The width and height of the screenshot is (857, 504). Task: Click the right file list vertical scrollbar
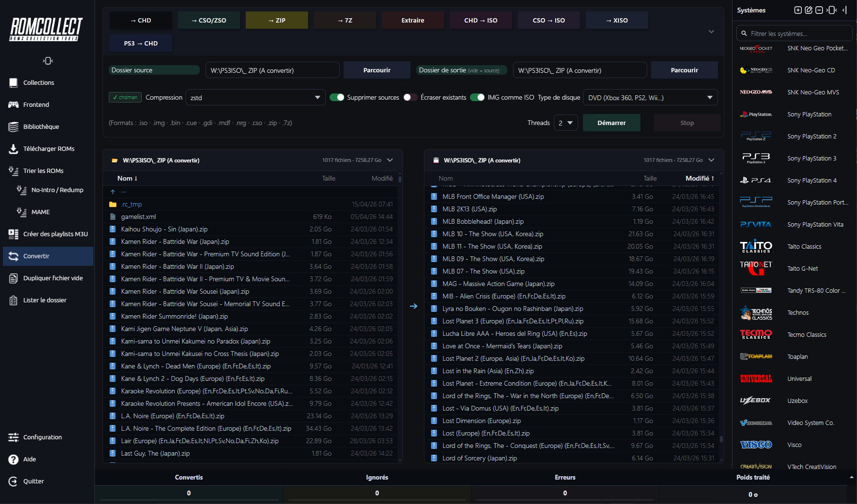pyautogui.click(x=721, y=438)
